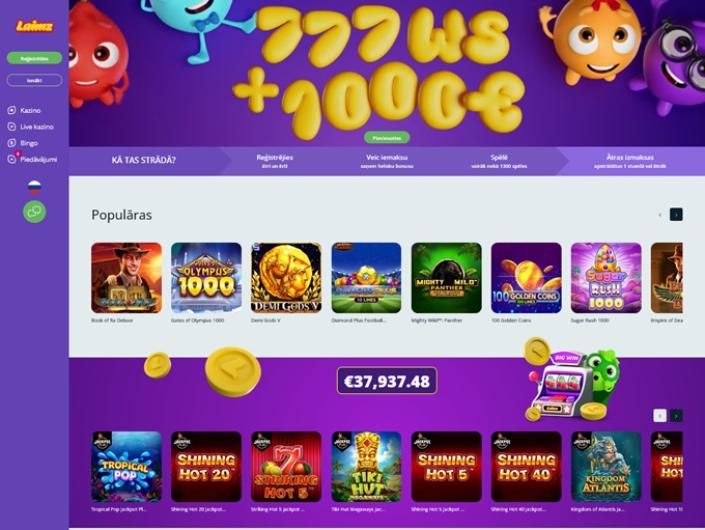
Task: Open Book of Ra Deluxe game thumbnail
Action: (126, 278)
